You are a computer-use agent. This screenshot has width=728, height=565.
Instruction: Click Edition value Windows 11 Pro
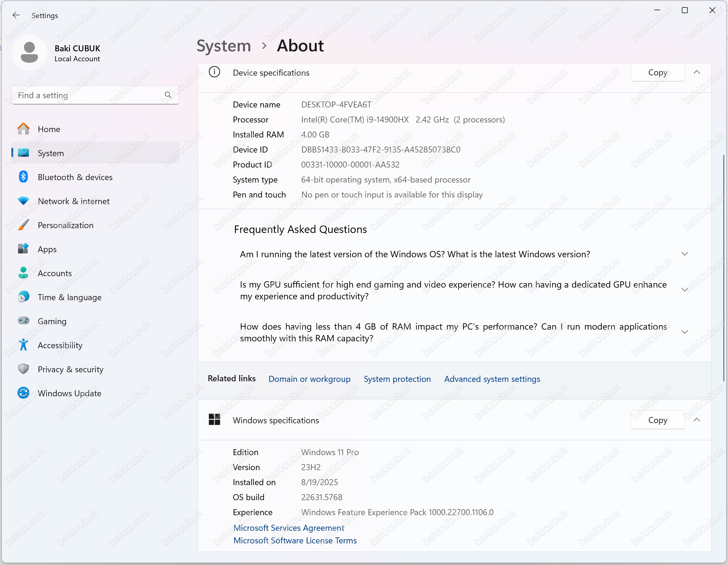coord(330,452)
